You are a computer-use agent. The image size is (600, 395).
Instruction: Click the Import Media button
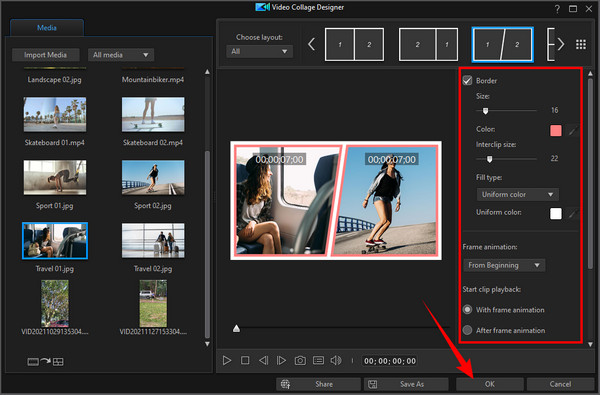[x=46, y=55]
